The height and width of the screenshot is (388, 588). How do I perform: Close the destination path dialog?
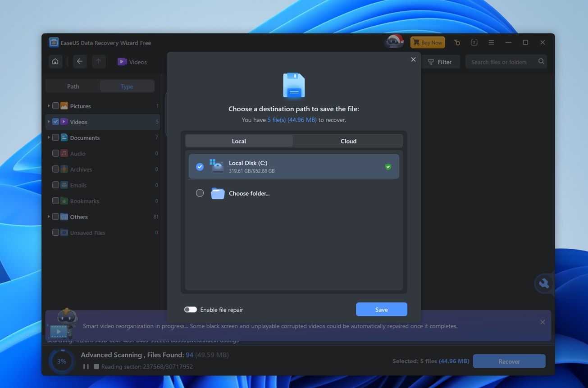click(x=413, y=59)
